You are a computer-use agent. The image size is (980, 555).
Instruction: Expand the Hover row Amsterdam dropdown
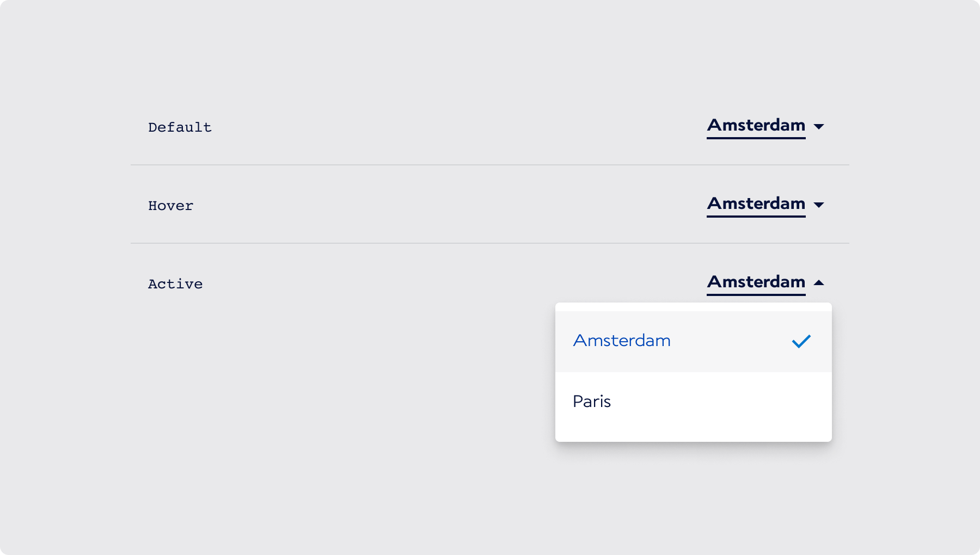[x=756, y=203]
